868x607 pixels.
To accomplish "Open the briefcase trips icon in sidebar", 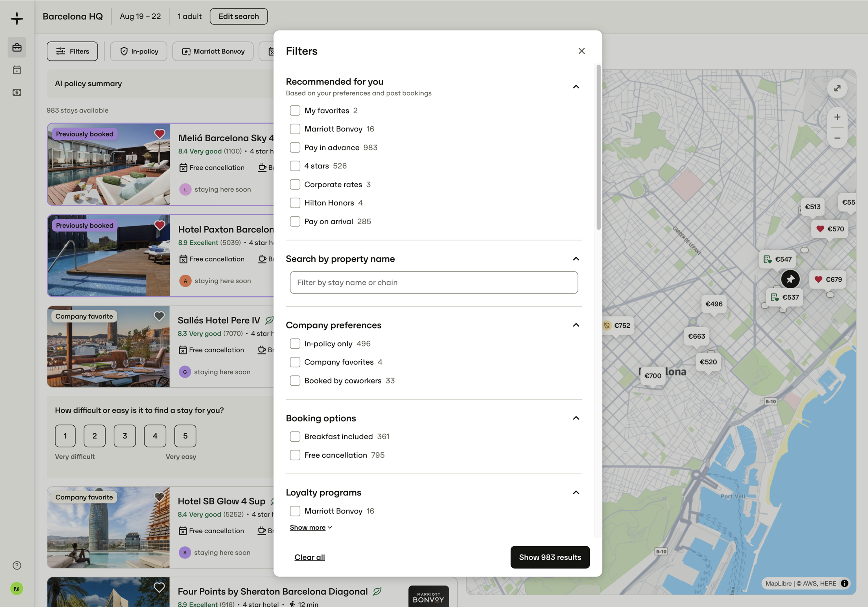I will (17, 47).
